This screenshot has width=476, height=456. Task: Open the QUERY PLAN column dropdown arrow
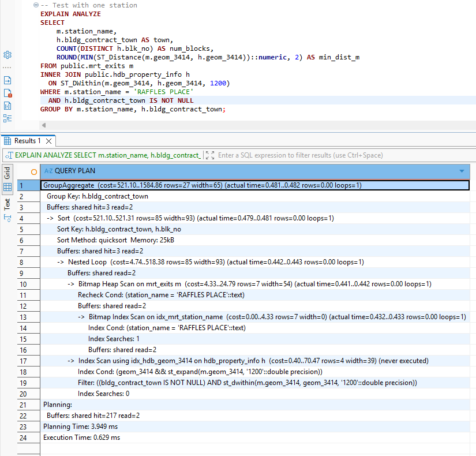coord(462,171)
